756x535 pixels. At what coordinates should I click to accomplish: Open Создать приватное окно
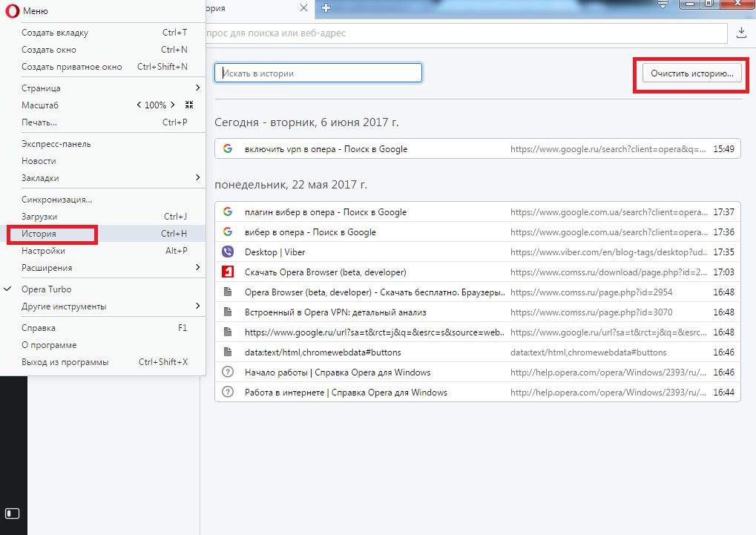click(102, 67)
